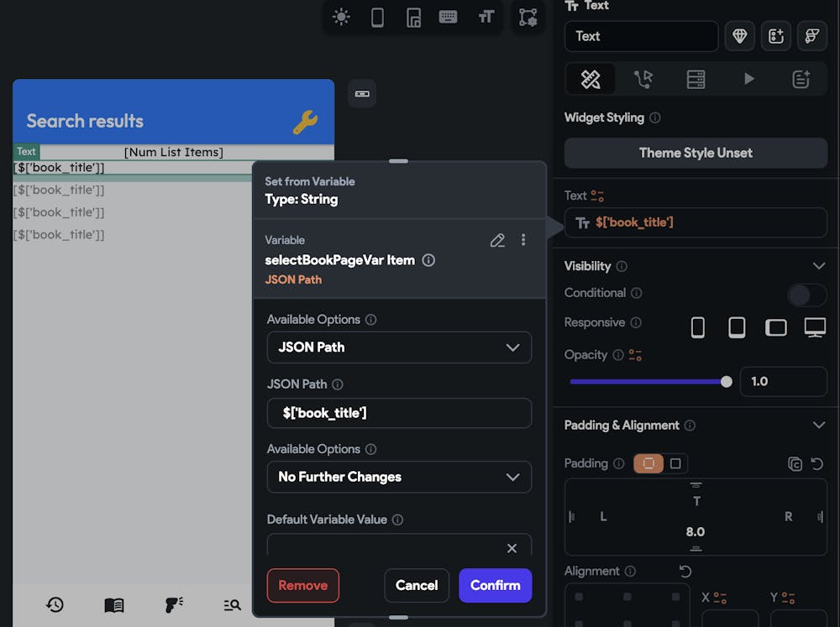The height and width of the screenshot is (627, 840).
Task: Click the Remove button
Action: 302,586
